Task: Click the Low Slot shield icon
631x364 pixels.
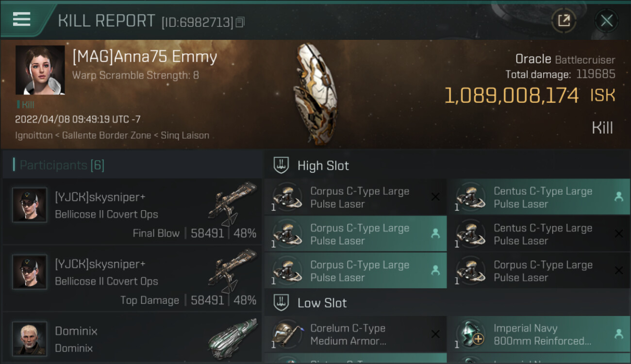Action: point(282,303)
